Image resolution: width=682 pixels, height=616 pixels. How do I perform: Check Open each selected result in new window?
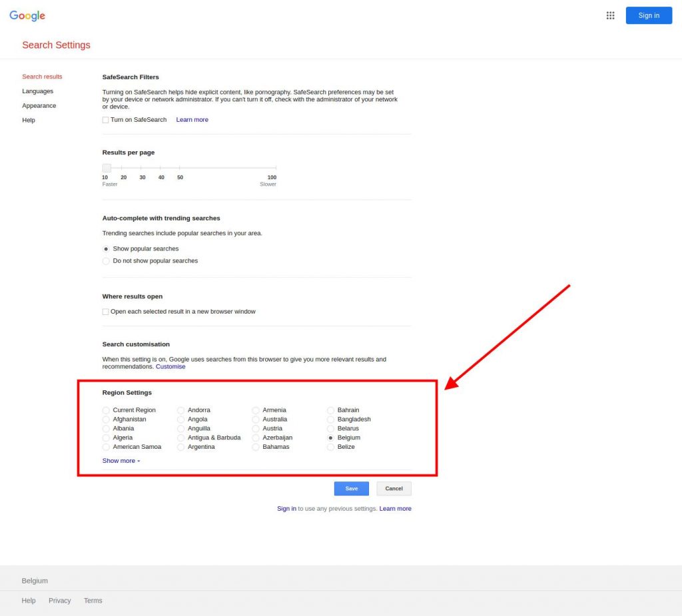tap(105, 312)
